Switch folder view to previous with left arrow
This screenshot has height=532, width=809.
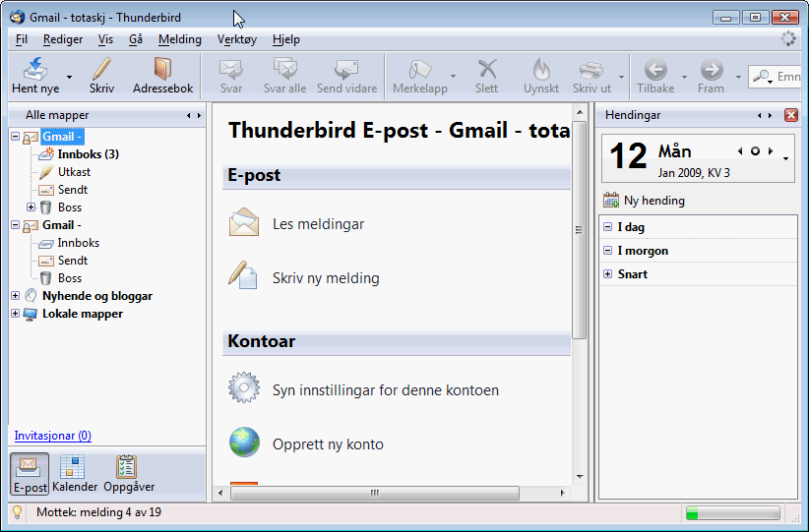coord(188,115)
